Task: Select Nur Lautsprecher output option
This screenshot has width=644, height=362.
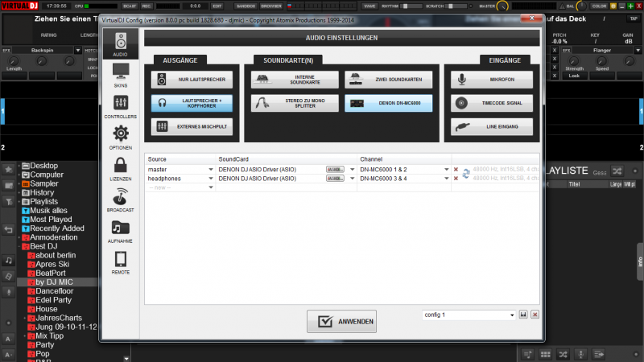Action: [192, 80]
